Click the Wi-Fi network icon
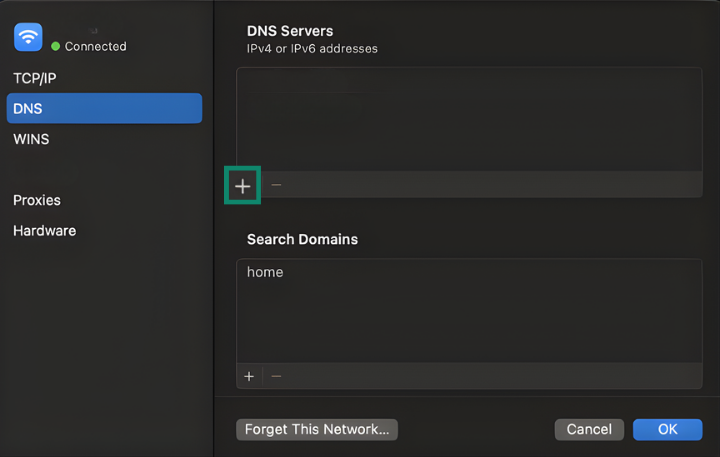Screen dimensions: 720x457 click(x=28, y=37)
